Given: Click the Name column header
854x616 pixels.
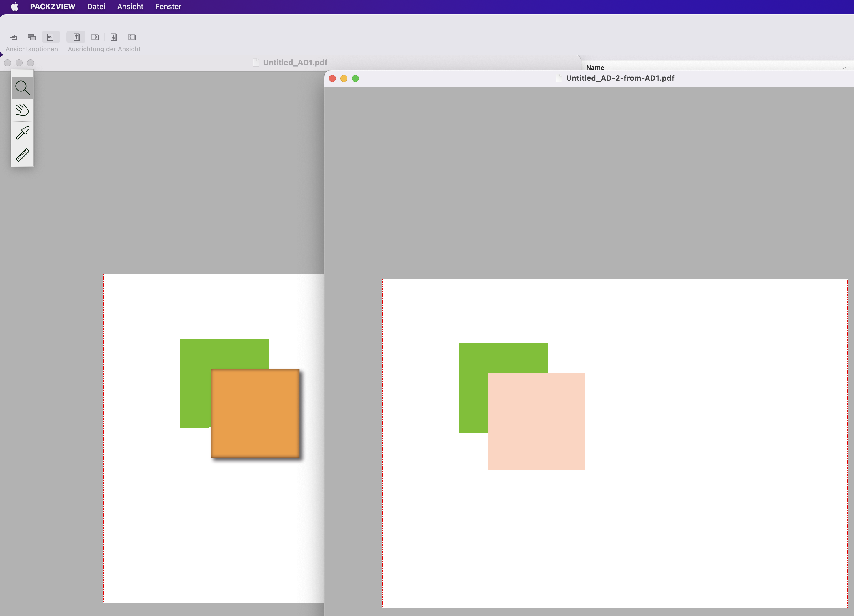Looking at the screenshot, I should 595,67.
